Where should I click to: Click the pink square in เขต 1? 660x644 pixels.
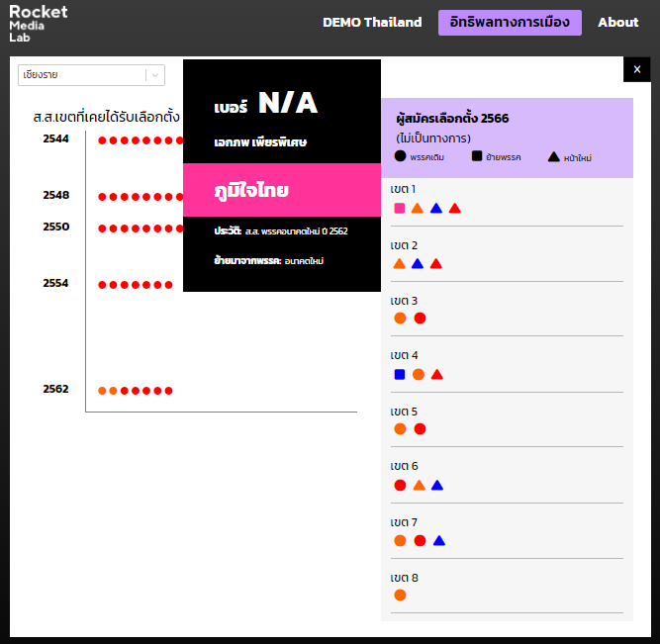click(x=399, y=209)
